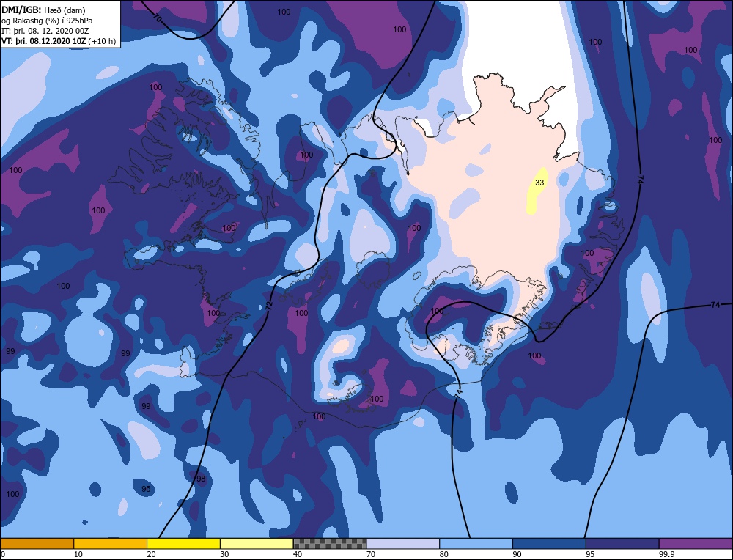Click the '70' tick label in the legend

(371, 554)
